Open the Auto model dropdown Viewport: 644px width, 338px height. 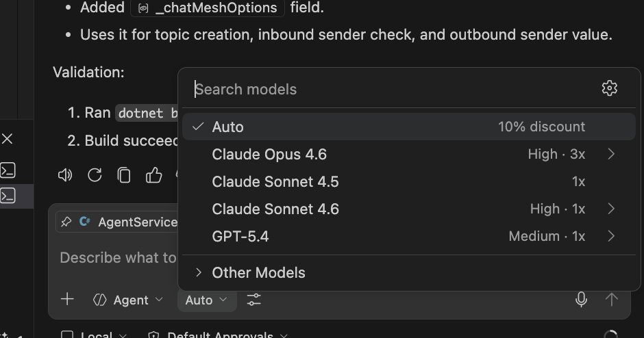[x=207, y=300]
